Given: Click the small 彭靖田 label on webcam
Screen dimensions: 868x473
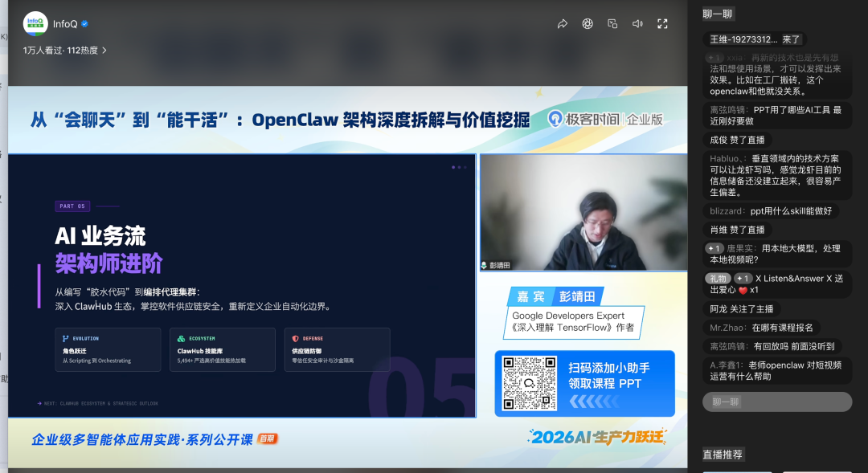Looking at the screenshot, I should coord(496,266).
